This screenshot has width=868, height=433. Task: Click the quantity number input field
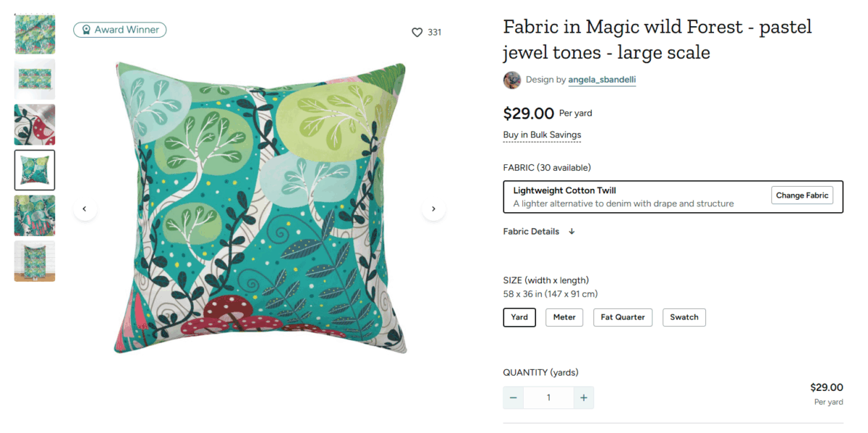click(548, 398)
